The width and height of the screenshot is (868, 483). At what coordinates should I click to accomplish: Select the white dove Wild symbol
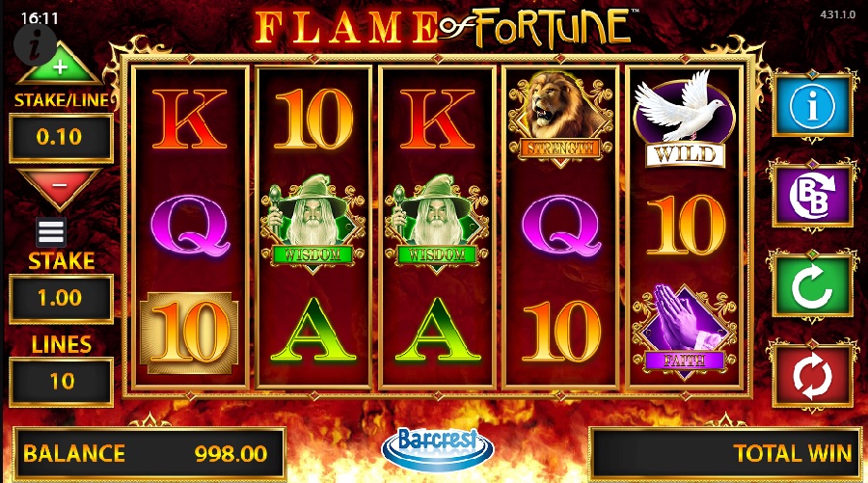point(684,119)
